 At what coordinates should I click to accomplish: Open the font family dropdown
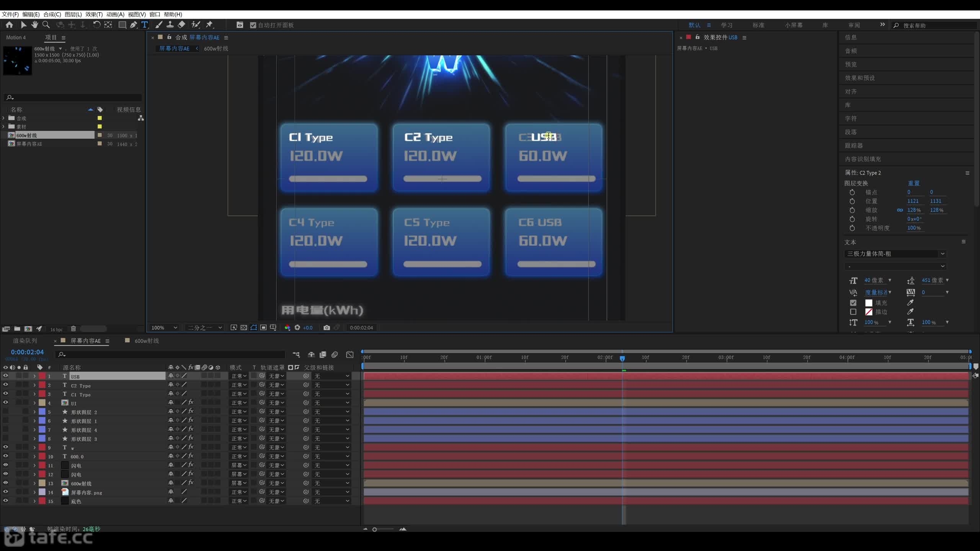(x=895, y=254)
